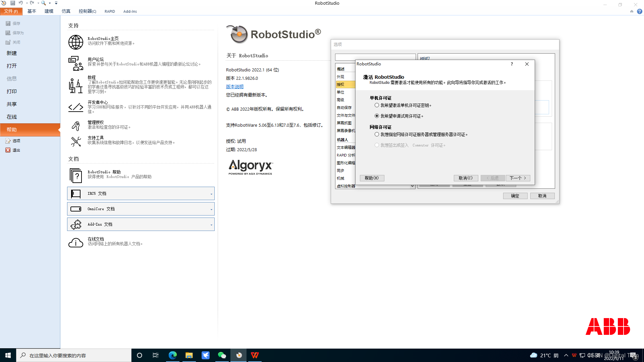Click the undo icon in title bar
The height and width of the screenshot is (362, 644).
(21, 3)
